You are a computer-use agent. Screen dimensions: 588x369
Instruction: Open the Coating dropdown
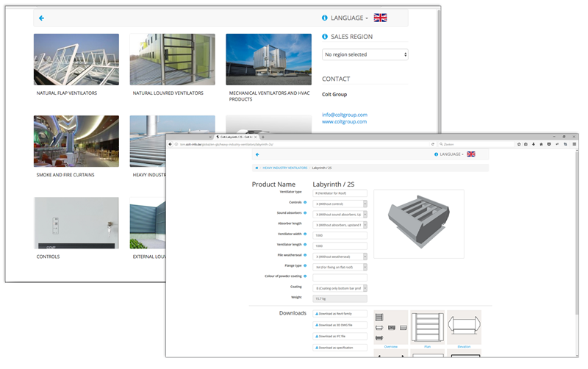[x=340, y=289]
